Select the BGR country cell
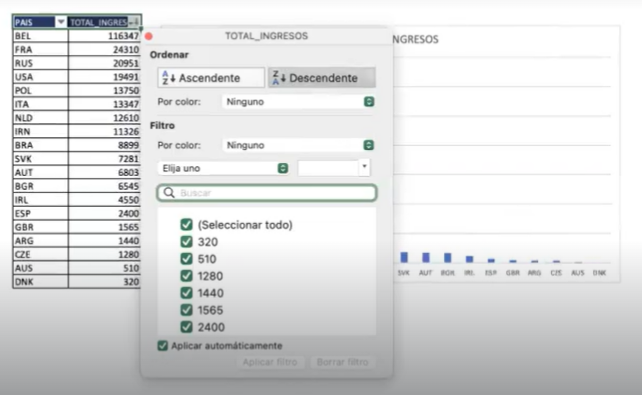This screenshot has width=642, height=395. (x=40, y=186)
